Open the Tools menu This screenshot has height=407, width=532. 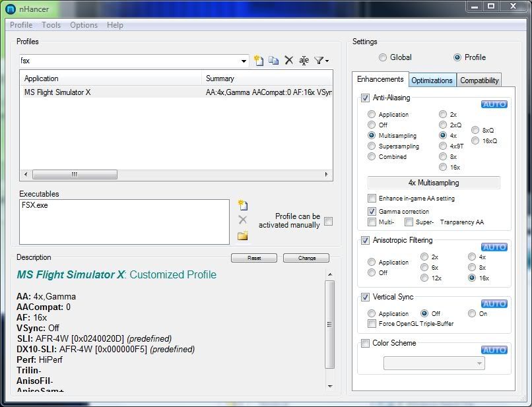coord(51,25)
